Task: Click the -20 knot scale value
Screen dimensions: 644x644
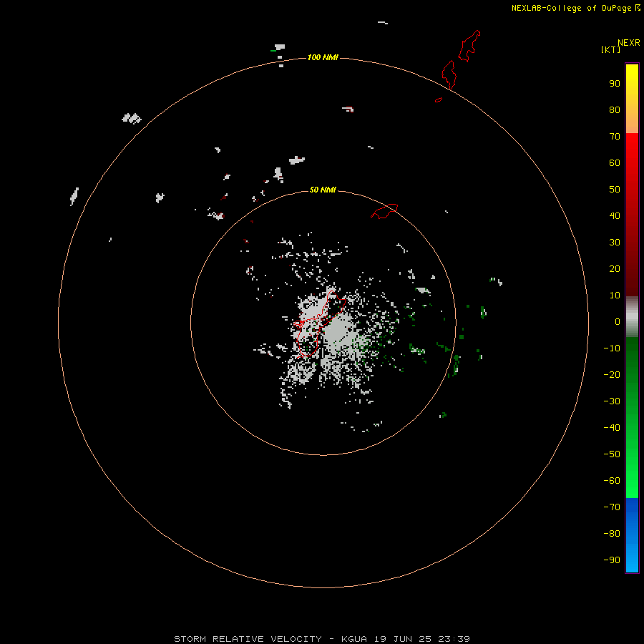Action: pos(612,375)
